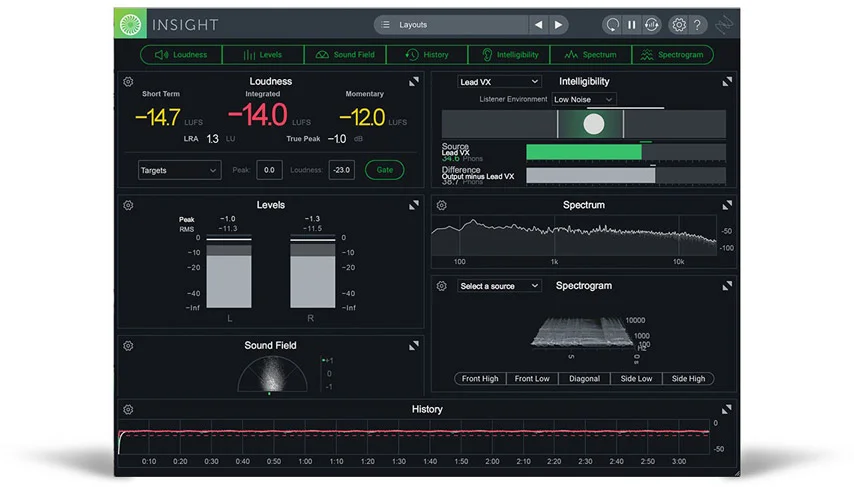Click the iZotope Insight logo icon
854x487 pixels.
pos(130,25)
